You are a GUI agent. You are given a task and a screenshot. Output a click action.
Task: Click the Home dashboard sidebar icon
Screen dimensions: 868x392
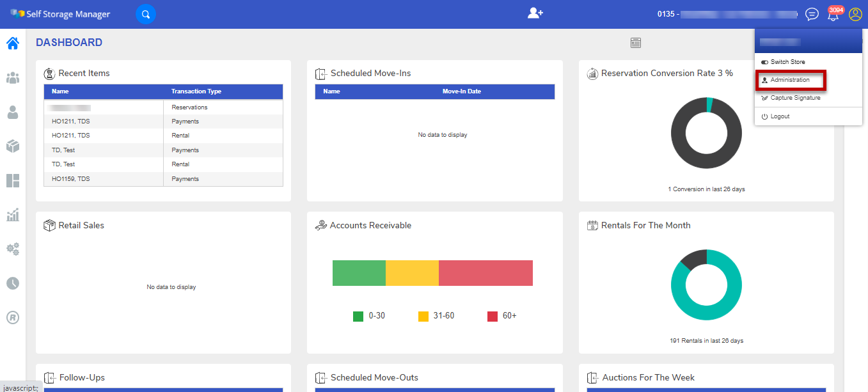pyautogui.click(x=13, y=43)
